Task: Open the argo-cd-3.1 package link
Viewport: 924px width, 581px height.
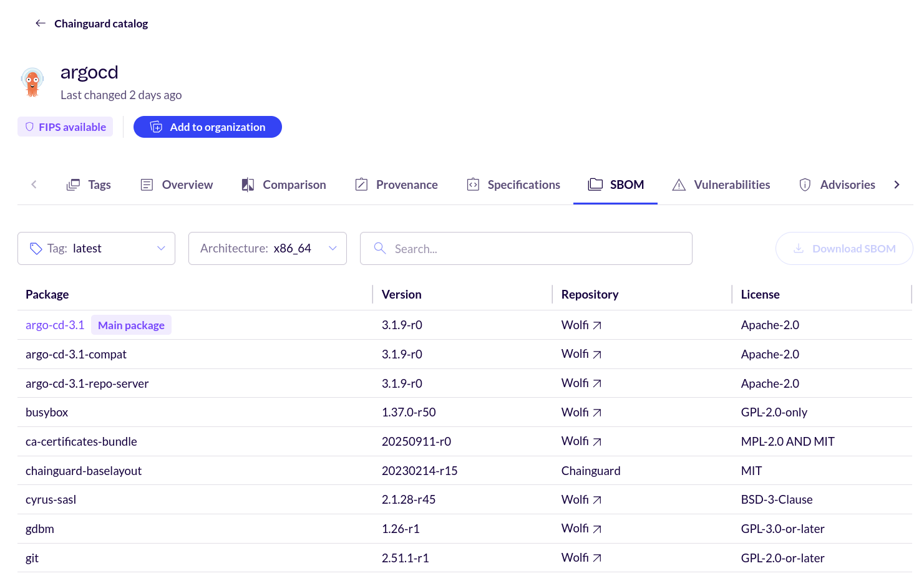Action: [x=54, y=325]
